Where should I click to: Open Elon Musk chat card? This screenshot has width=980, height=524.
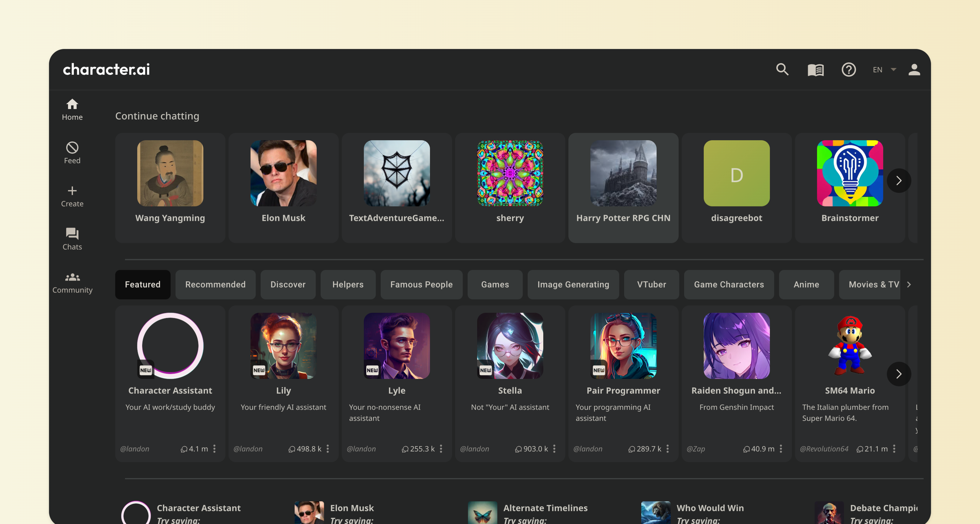pyautogui.click(x=283, y=188)
